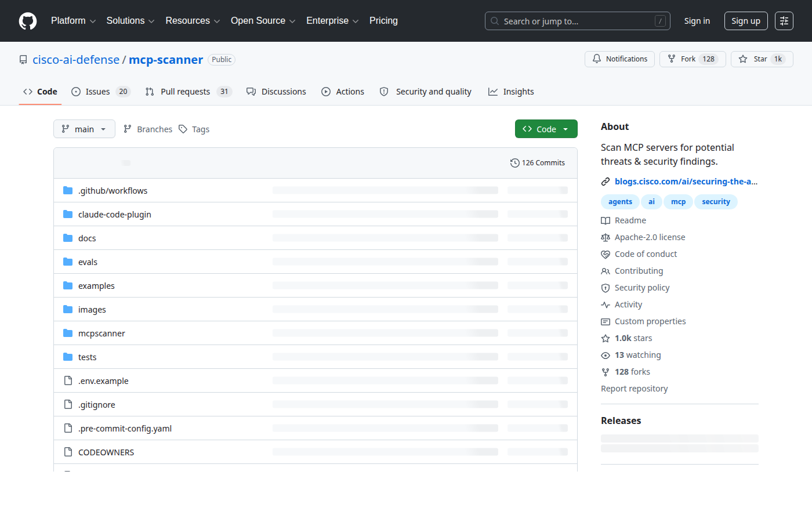Open the mcpscanner folder icon
Screen dimensions: 812x522
[68, 333]
